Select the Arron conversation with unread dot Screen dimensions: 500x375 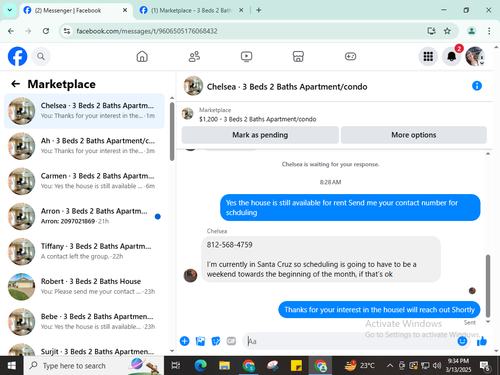pyautogui.click(x=84, y=216)
